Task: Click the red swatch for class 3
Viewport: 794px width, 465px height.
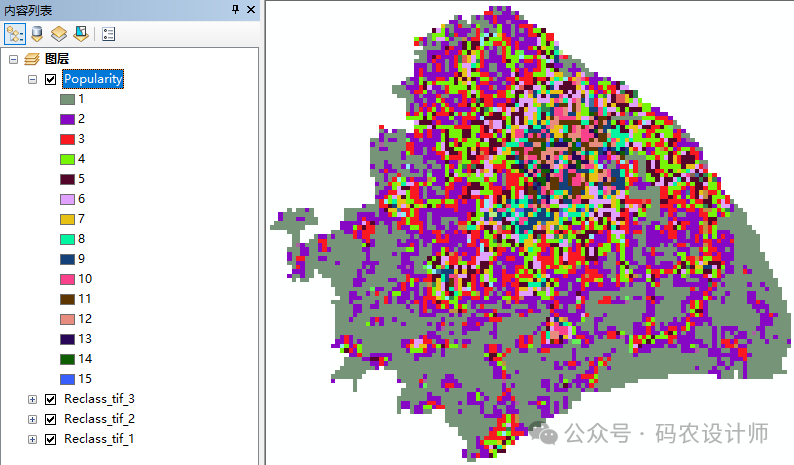Action: coord(67,139)
